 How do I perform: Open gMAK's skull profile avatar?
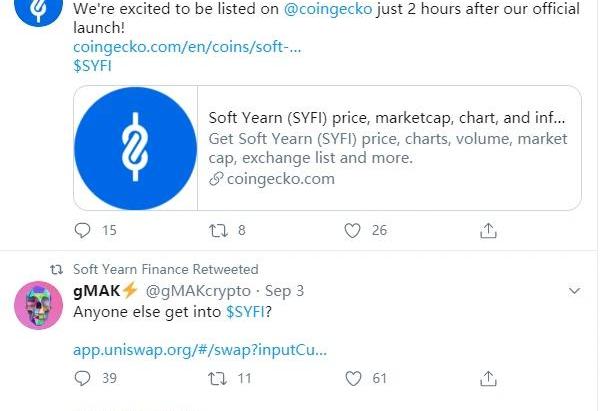click(x=40, y=305)
